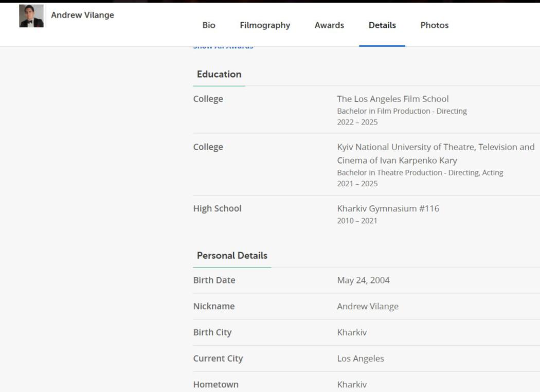The image size is (540, 392).
Task: Open the Bio tab
Action: coord(209,25)
